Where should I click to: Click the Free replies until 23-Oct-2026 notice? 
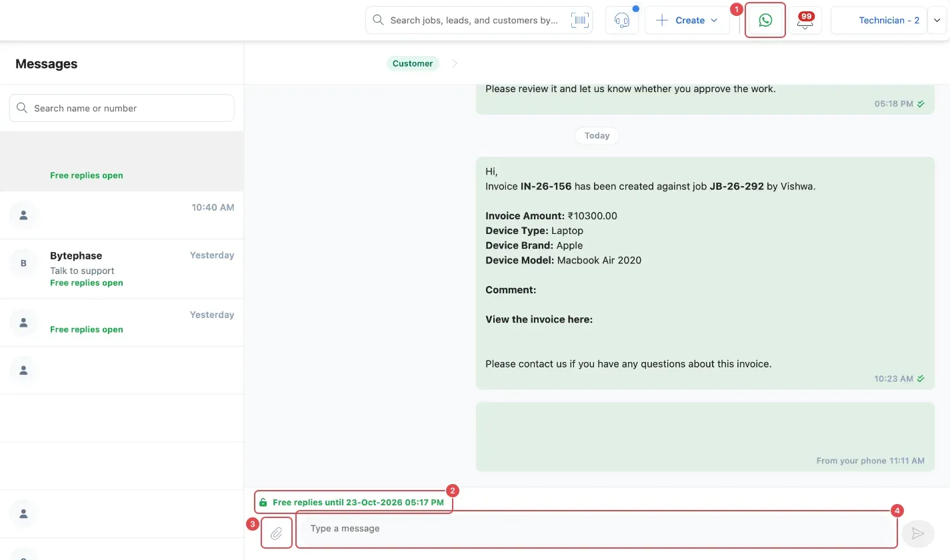[x=353, y=502]
